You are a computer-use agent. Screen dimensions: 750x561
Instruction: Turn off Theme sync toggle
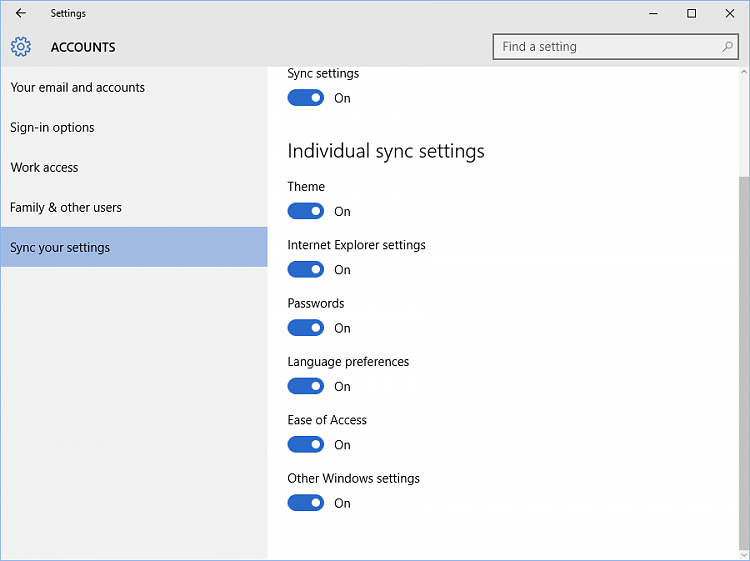click(306, 211)
